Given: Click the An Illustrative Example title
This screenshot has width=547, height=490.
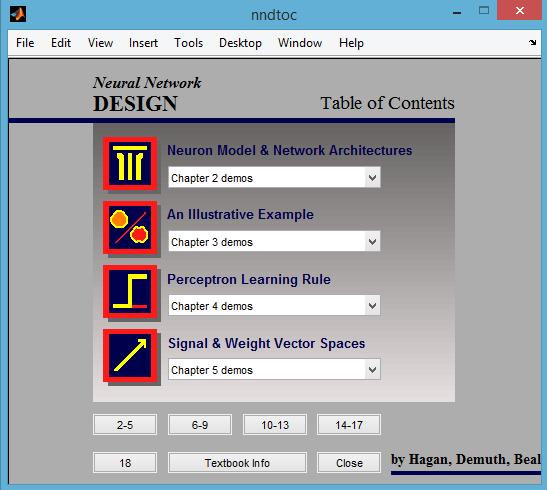Looking at the screenshot, I should tap(240, 214).
